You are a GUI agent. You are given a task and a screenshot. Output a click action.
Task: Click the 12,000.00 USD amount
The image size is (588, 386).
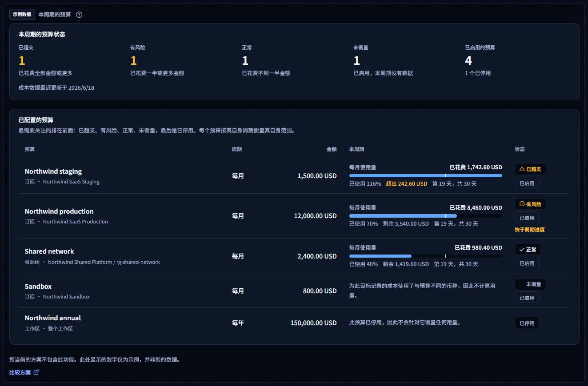[x=316, y=216]
